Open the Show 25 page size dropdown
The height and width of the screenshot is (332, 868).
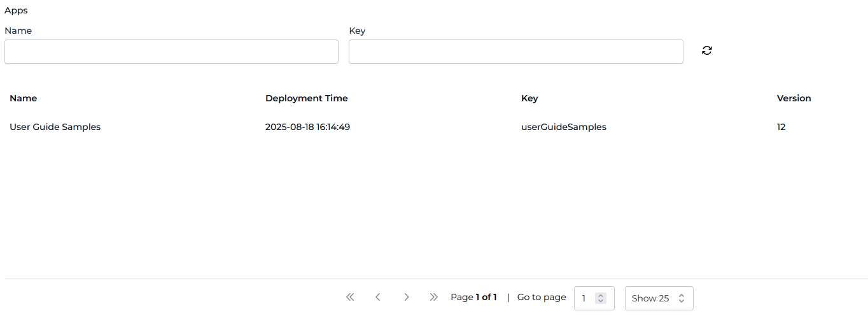[x=659, y=298]
